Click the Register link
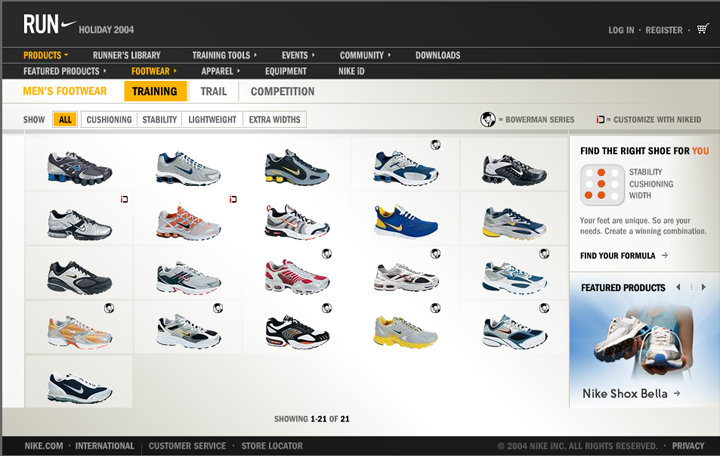This screenshot has width=720, height=456. coord(664,30)
